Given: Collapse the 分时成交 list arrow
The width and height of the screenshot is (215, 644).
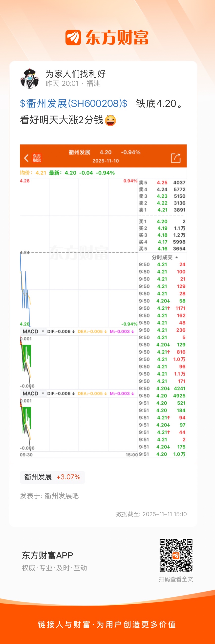Looking at the screenshot, I should [176, 257].
